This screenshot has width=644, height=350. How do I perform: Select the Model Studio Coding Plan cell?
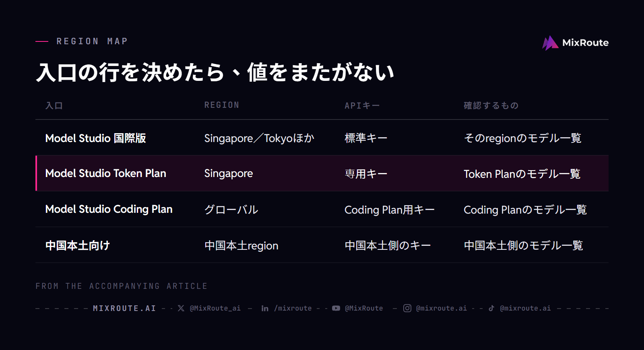click(x=109, y=209)
